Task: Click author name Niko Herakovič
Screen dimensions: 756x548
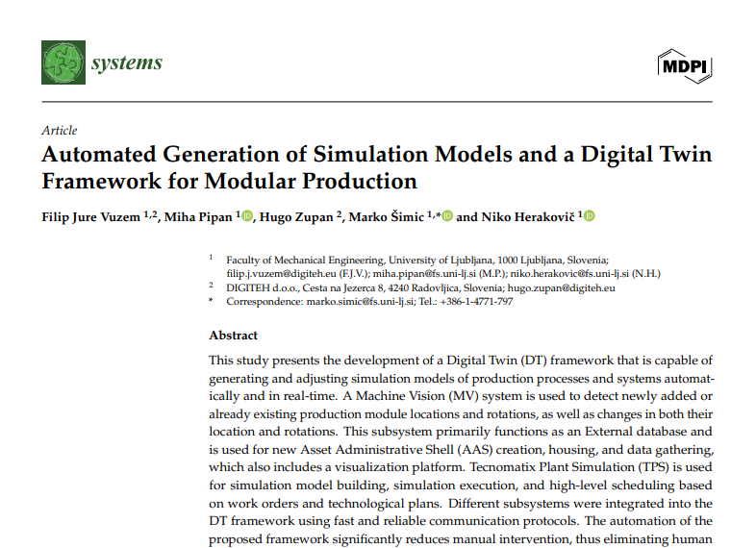Action: (528, 217)
